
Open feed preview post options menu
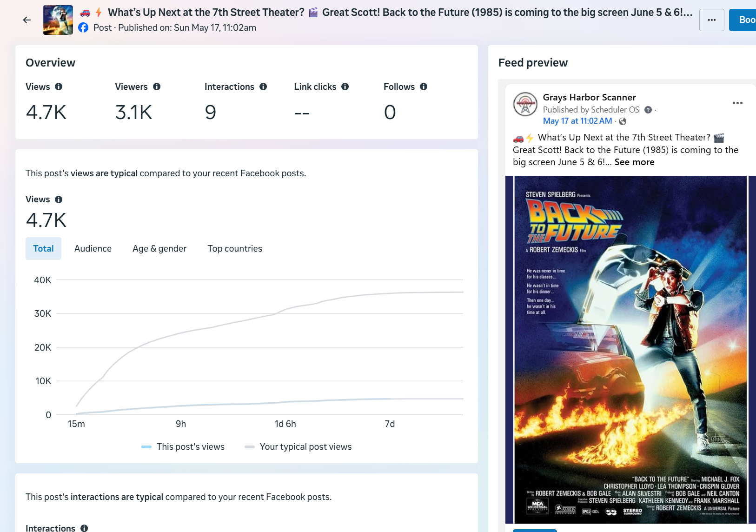[737, 103]
